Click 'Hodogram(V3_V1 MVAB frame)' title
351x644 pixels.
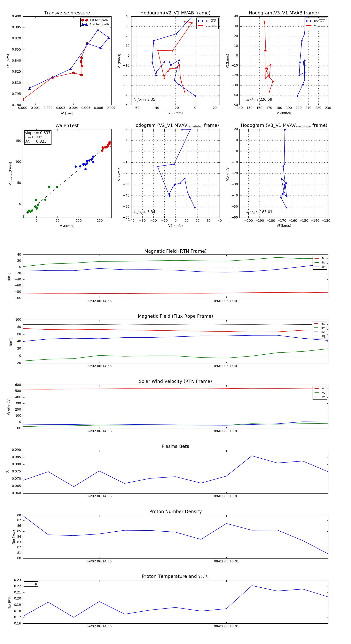click(284, 13)
